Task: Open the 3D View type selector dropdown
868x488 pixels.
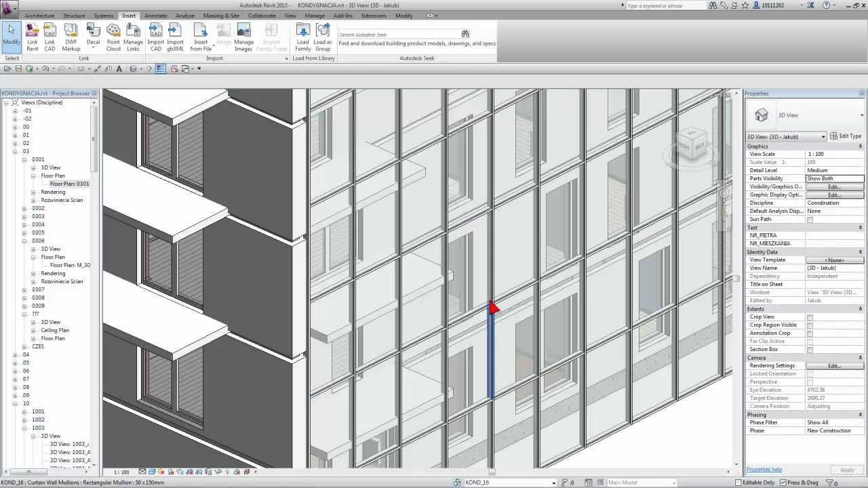Action: (x=861, y=115)
